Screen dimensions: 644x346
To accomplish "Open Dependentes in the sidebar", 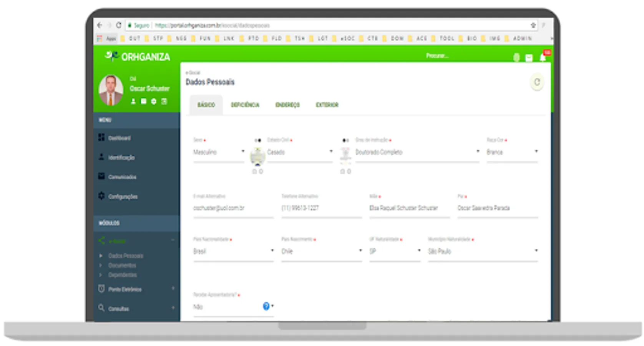I will (x=123, y=275).
